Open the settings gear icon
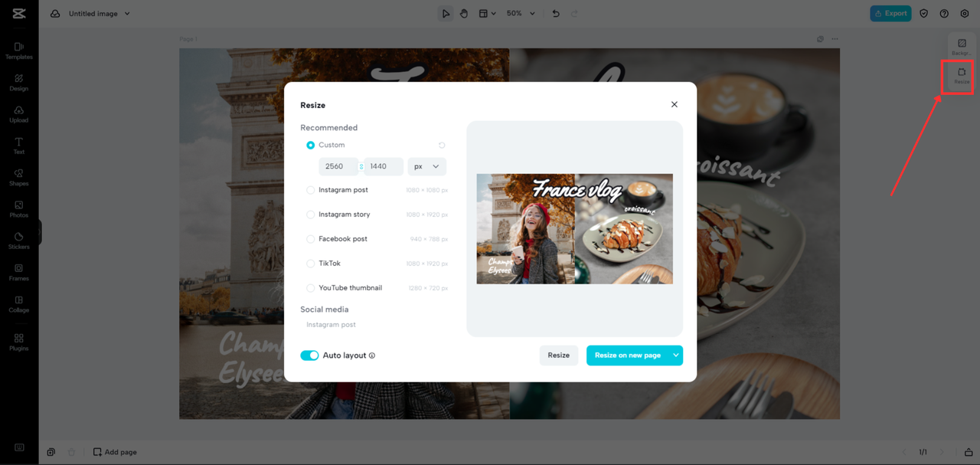The width and height of the screenshot is (980, 465). click(965, 14)
